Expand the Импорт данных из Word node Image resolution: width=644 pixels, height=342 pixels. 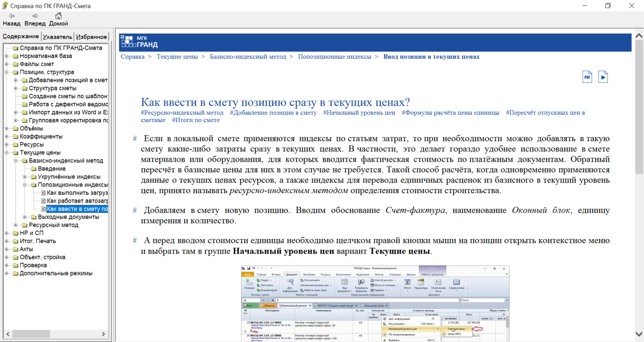[x=15, y=112]
